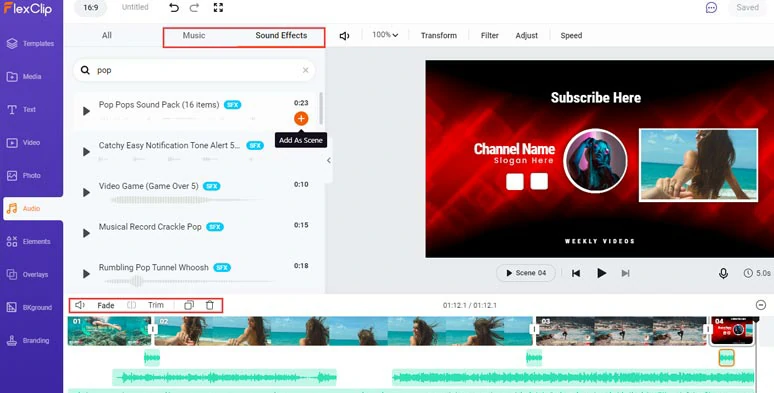Image resolution: width=774 pixels, height=393 pixels.
Task: Click the undo arrow icon
Action: pos(174,7)
